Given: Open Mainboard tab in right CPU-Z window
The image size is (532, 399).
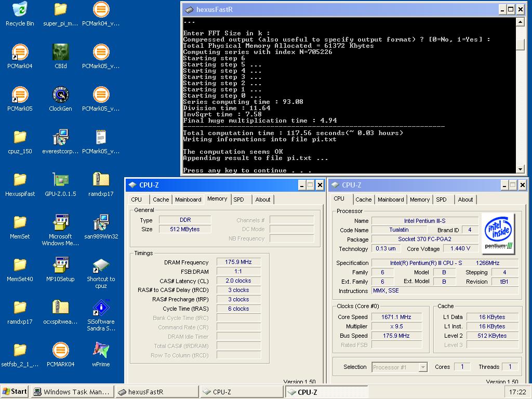Looking at the screenshot, I should pos(391,199).
